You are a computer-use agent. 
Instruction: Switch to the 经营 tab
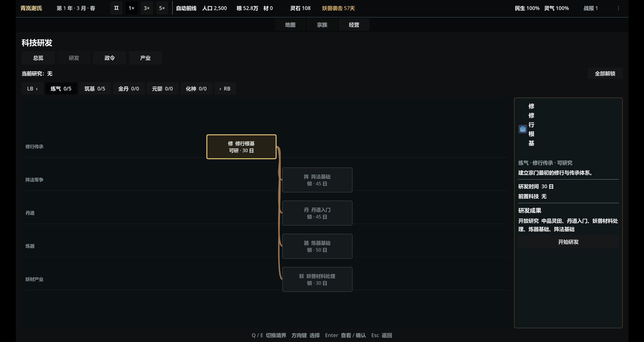pos(354,25)
